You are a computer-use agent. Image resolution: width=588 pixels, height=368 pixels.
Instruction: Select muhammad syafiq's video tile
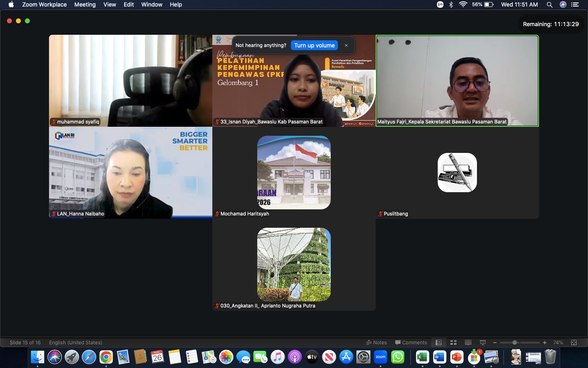(131, 81)
